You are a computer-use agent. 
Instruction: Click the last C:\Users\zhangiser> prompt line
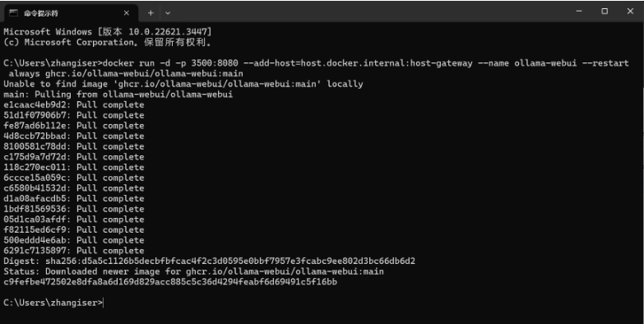coord(53,303)
